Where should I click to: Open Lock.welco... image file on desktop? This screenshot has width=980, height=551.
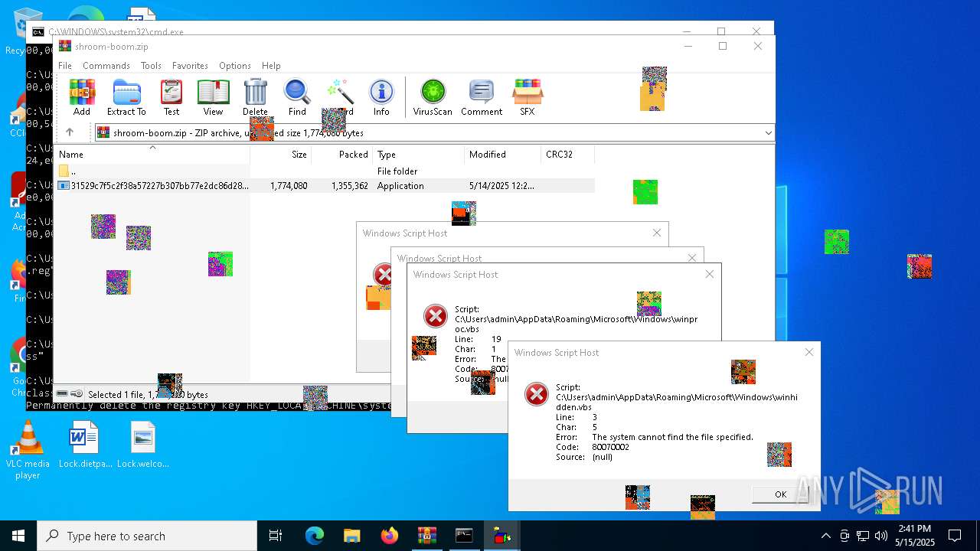142,445
